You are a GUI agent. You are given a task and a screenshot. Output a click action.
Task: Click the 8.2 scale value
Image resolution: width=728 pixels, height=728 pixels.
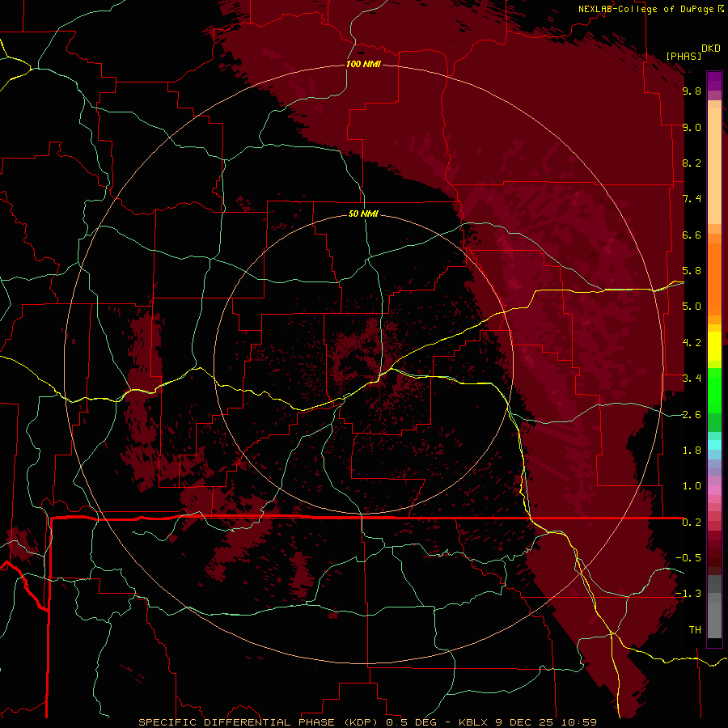click(692, 163)
